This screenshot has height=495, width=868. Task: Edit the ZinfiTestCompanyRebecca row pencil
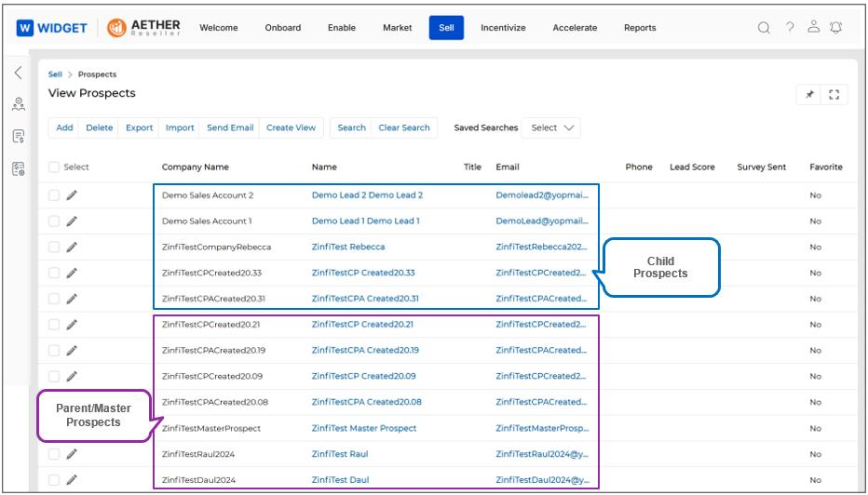[x=72, y=247]
